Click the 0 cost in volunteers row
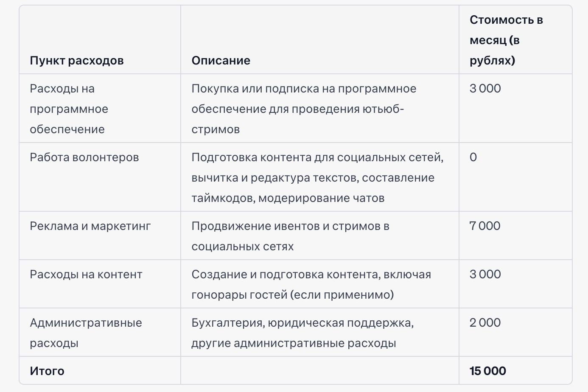Image resolution: width=588 pixels, height=392 pixels. (x=473, y=157)
